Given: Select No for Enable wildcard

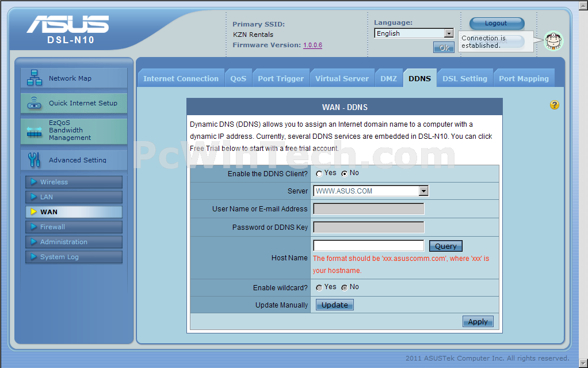Looking at the screenshot, I should coord(344,287).
